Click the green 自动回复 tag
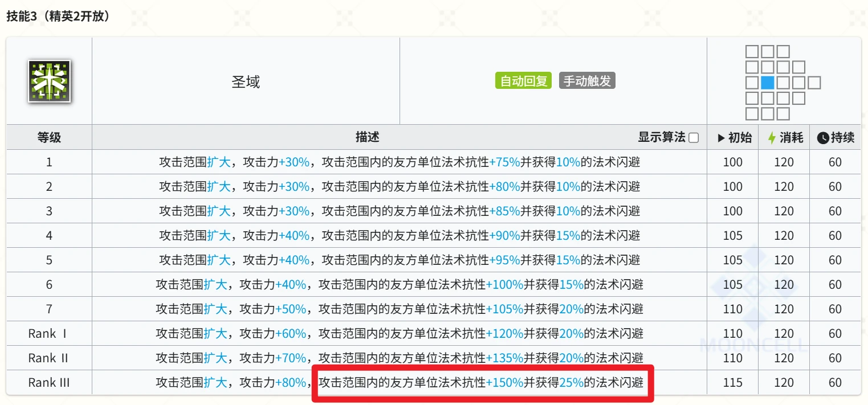 tap(523, 81)
